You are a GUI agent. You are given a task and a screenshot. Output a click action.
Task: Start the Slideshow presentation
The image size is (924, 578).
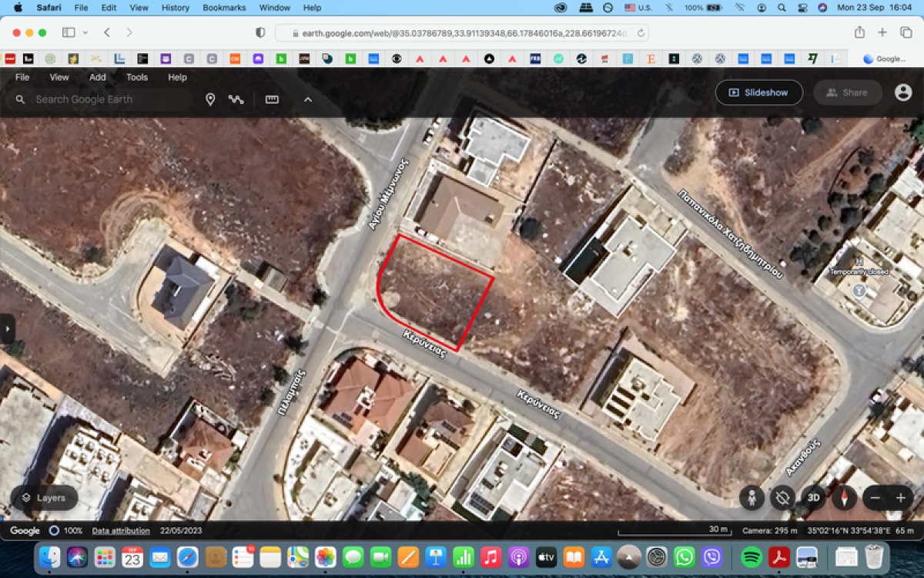758,92
